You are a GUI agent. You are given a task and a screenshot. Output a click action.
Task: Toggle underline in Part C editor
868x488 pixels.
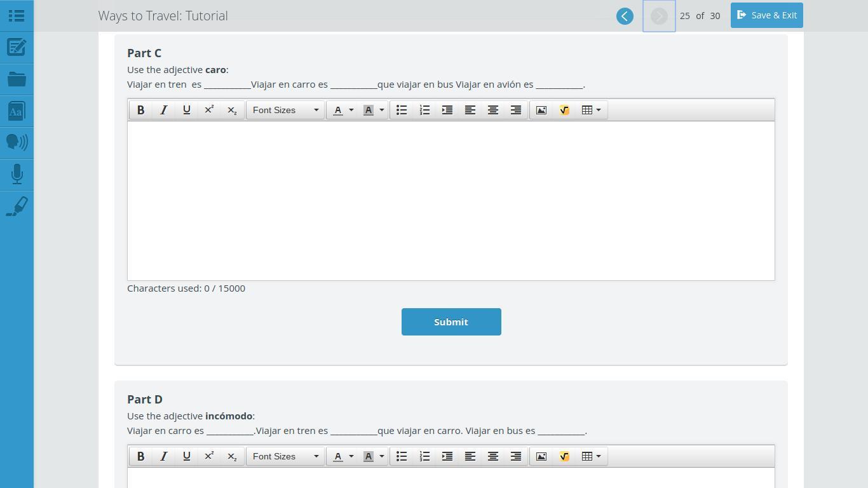coord(187,110)
